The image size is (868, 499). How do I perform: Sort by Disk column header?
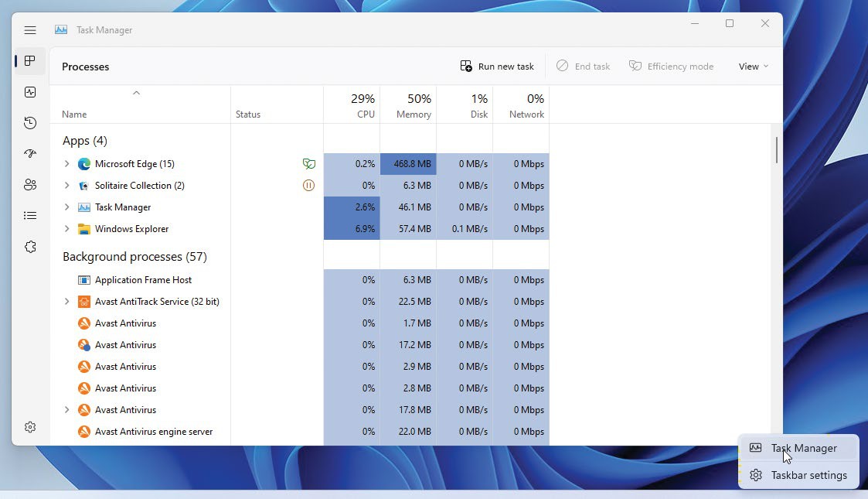[465, 105]
